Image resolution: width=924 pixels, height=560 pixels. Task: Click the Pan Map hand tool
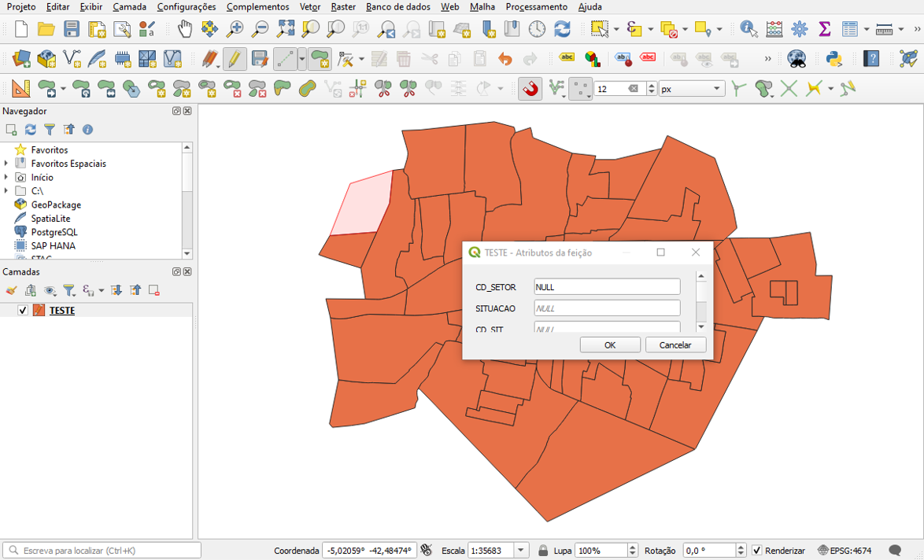point(184,29)
